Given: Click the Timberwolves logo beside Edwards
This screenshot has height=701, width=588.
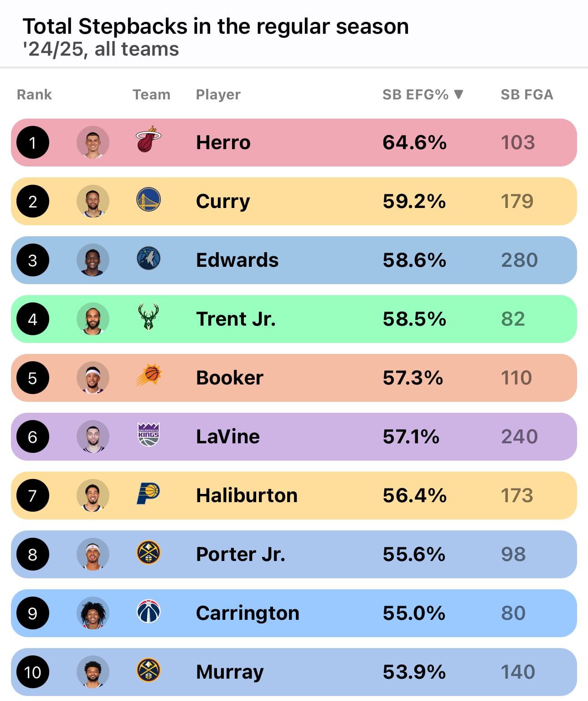Looking at the screenshot, I should [148, 258].
